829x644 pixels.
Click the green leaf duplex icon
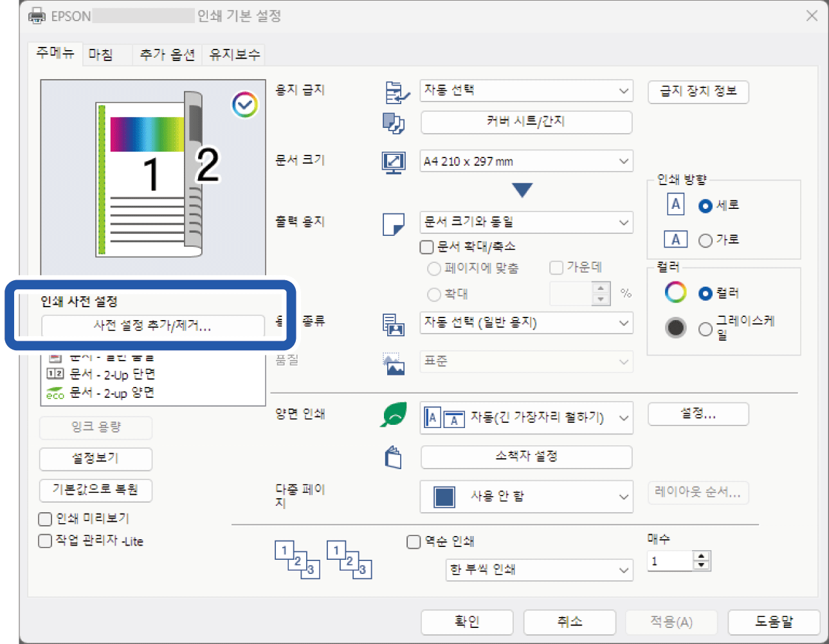393,415
